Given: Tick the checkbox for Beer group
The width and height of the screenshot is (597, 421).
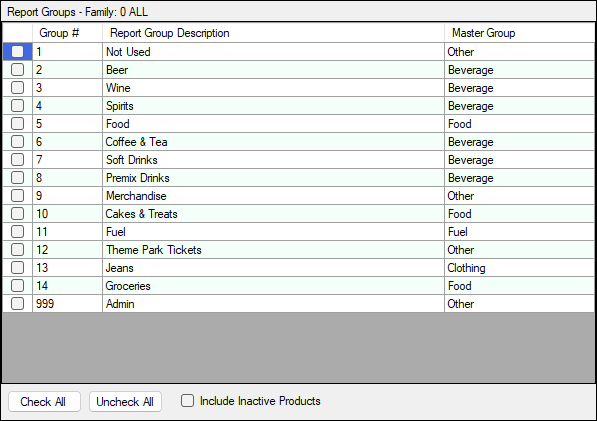Looking at the screenshot, I should pos(18,70).
